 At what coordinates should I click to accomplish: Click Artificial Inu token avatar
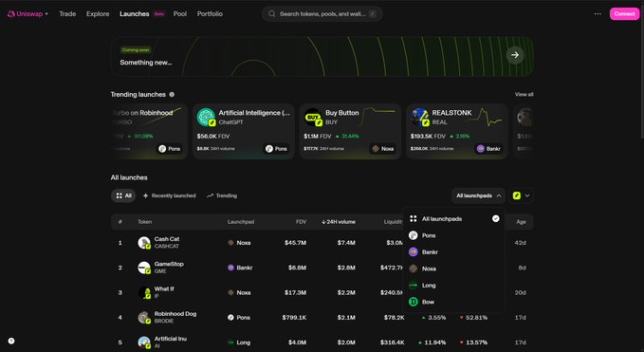(144, 343)
